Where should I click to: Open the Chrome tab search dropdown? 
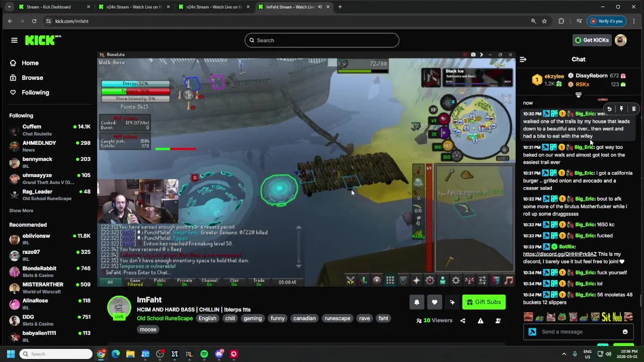[x=9, y=7]
